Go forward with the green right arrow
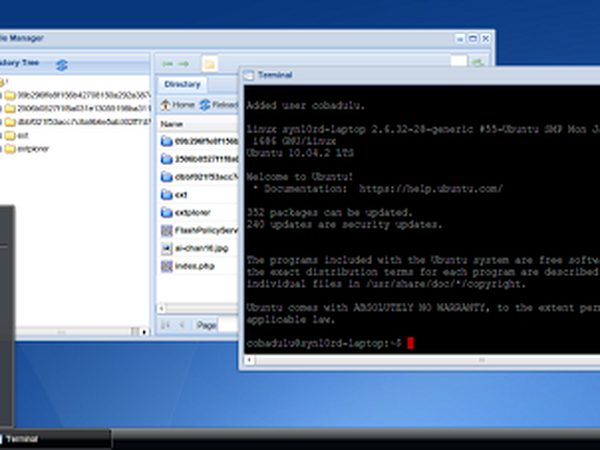The height and width of the screenshot is (450, 600). point(184,64)
